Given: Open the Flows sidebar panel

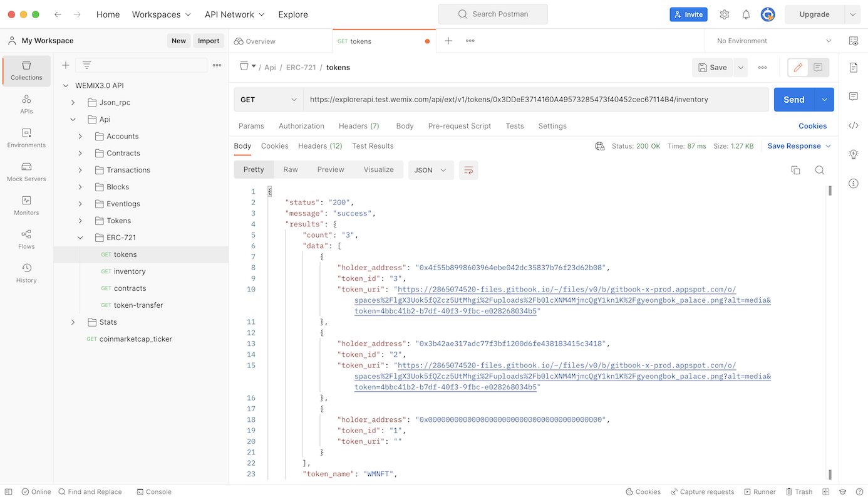Looking at the screenshot, I should pyautogui.click(x=26, y=239).
